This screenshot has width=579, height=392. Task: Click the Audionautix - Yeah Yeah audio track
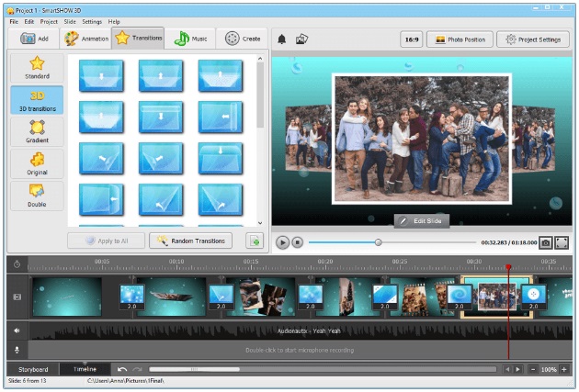(x=300, y=330)
